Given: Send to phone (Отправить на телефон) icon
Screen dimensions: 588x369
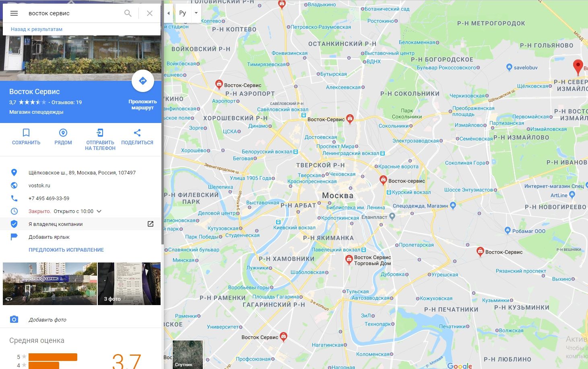Looking at the screenshot, I should point(100,133).
